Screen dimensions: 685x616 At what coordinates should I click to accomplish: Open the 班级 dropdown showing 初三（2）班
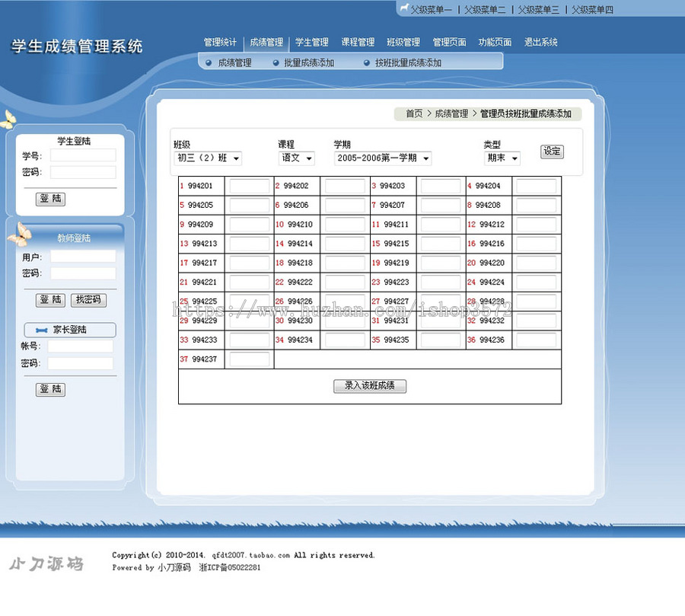click(x=208, y=158)
